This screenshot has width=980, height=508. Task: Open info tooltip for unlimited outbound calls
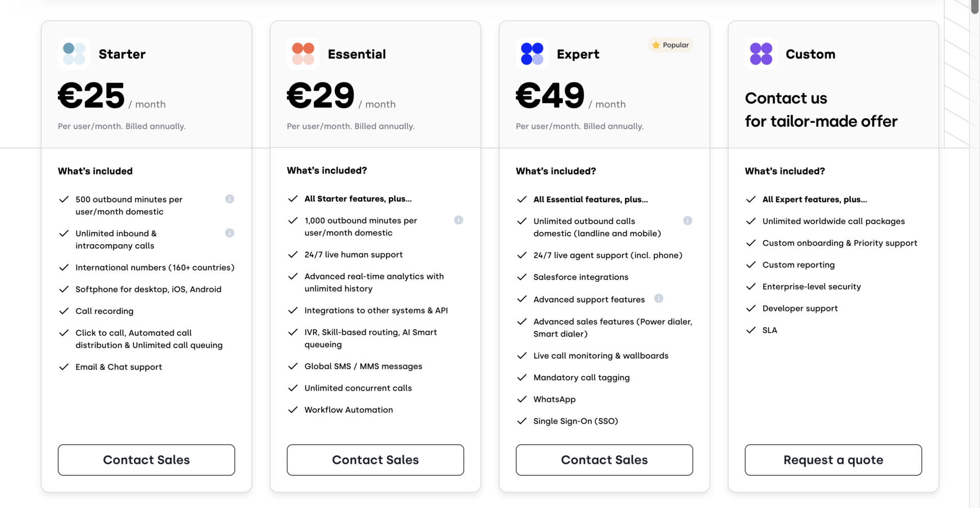pyautogui.click(x=688, y=221)
